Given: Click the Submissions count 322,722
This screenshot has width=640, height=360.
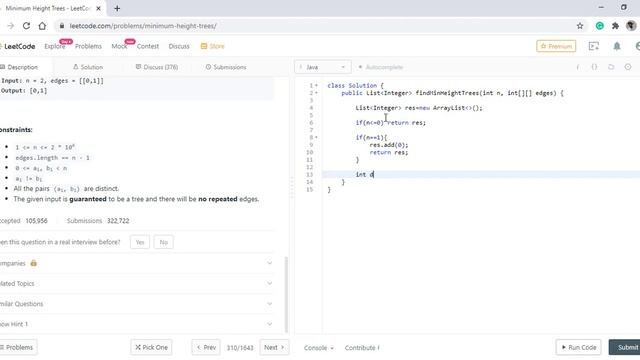Looking at the screenshot, I should coord(118,221).
